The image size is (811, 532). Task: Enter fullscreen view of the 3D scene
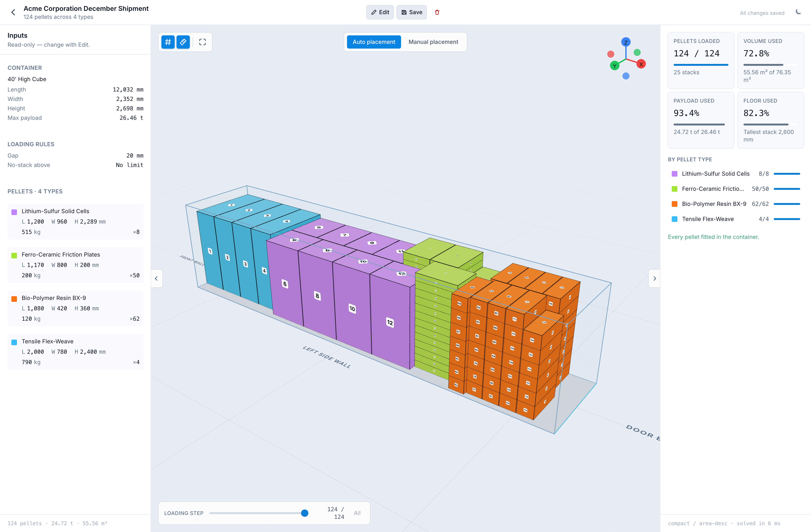[x=203, y=42]
